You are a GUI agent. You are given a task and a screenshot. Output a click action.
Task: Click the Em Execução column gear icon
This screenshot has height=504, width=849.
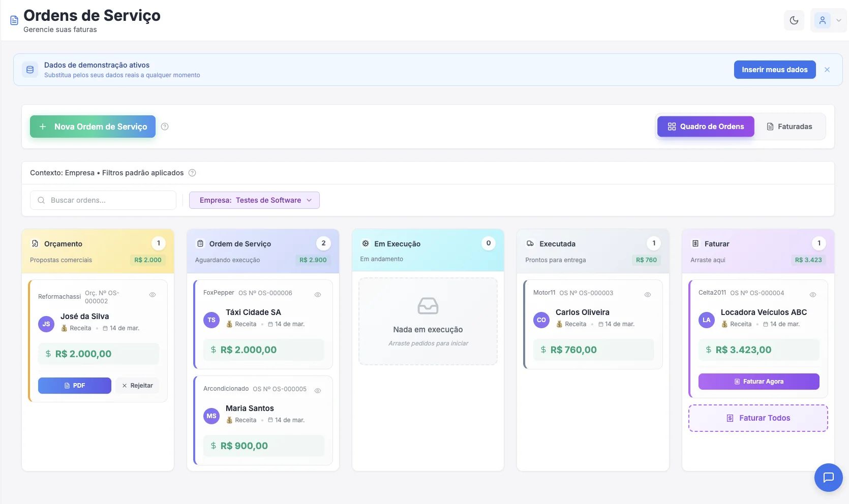tap(365, 244)
